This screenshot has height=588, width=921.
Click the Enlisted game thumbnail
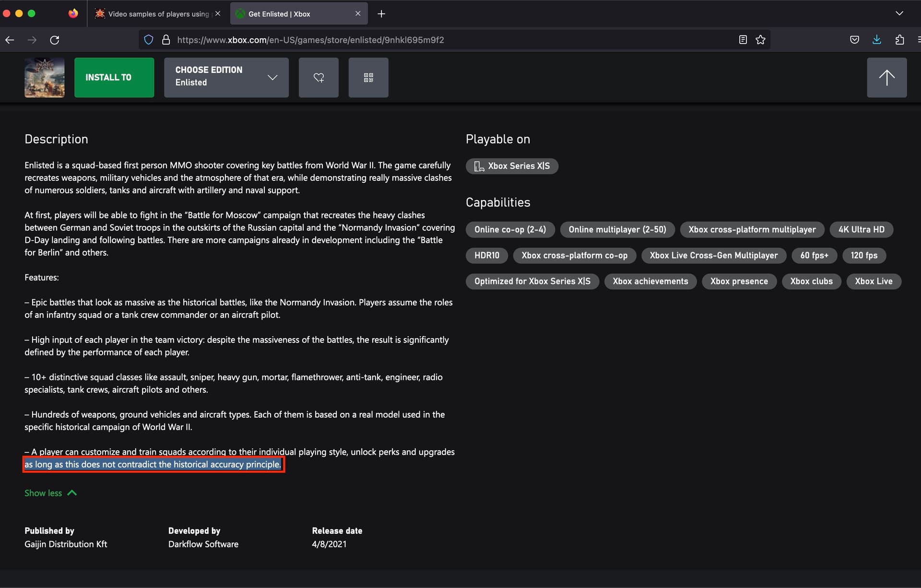click(45, 78)
